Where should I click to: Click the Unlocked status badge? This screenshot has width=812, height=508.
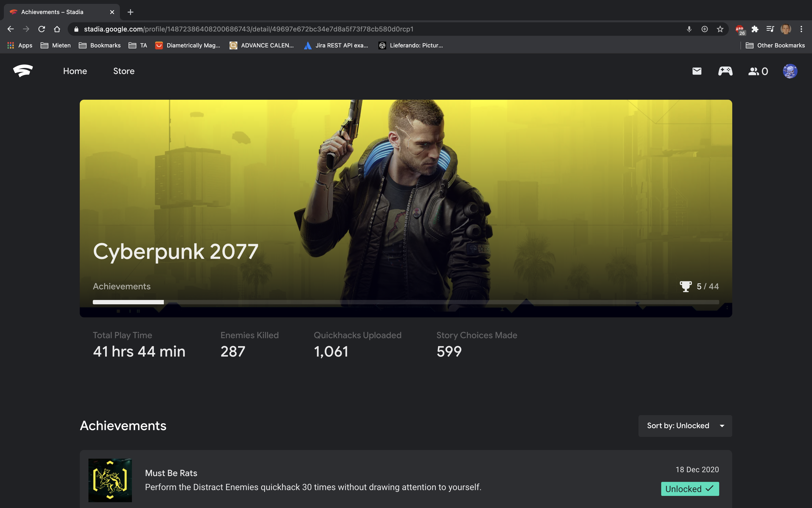(690, 489)
